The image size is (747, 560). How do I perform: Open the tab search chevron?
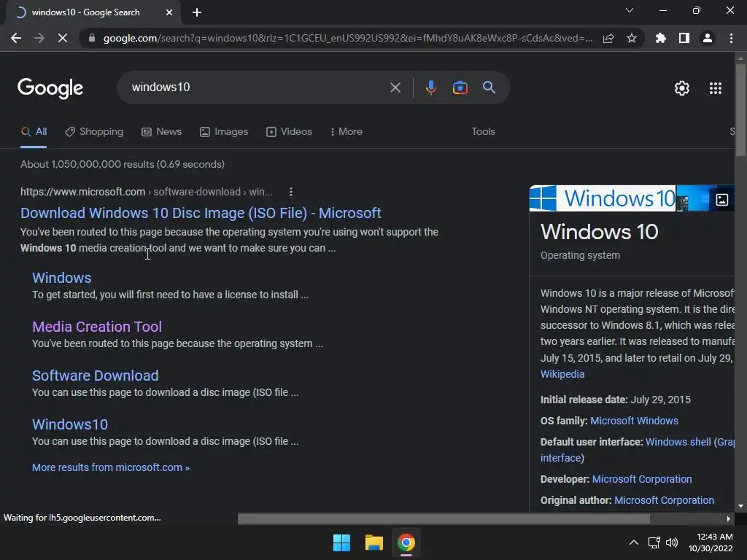pyautogui.click(x=630, y=10)
